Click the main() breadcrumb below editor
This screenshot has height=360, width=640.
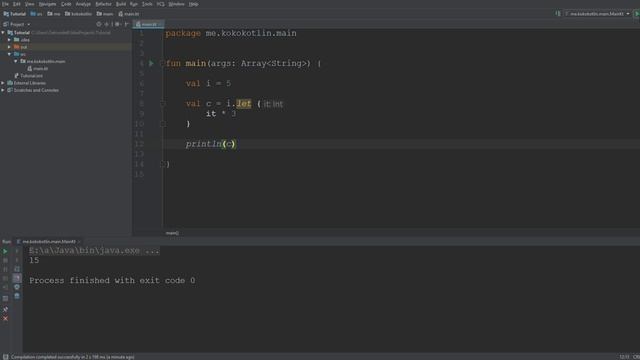[172, 233]
